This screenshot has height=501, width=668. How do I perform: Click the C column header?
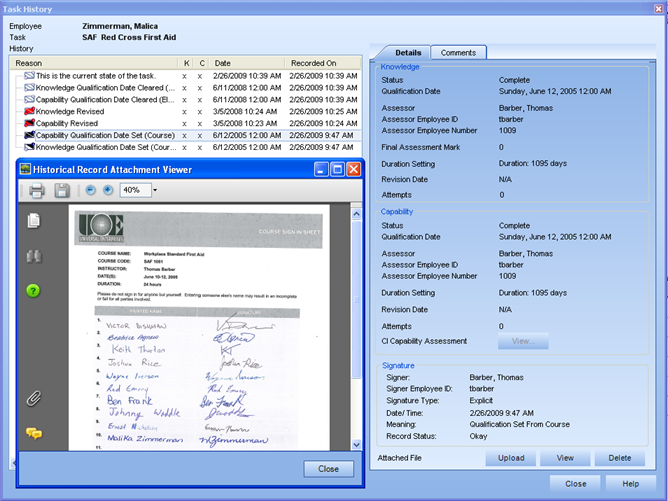[202, 63]
